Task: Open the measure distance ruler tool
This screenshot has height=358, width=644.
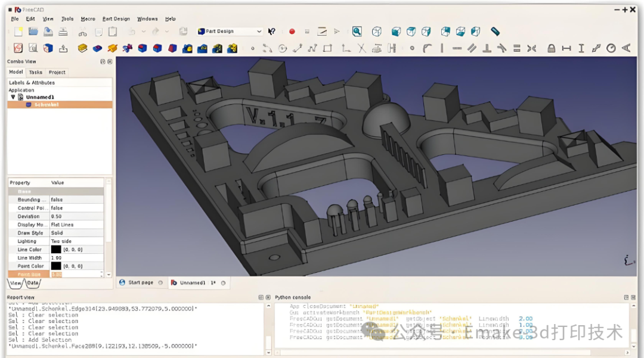Action: coord(496,32)
